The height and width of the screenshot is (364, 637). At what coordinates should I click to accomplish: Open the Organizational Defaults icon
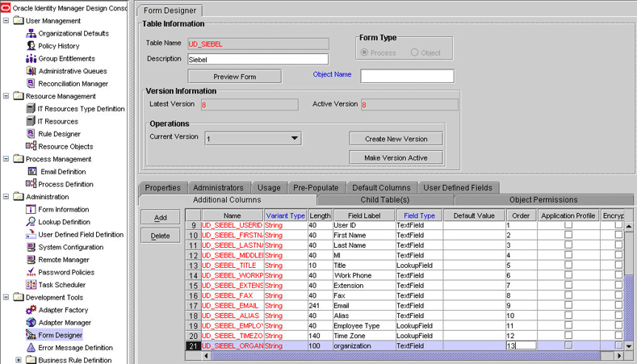(31, 33)
